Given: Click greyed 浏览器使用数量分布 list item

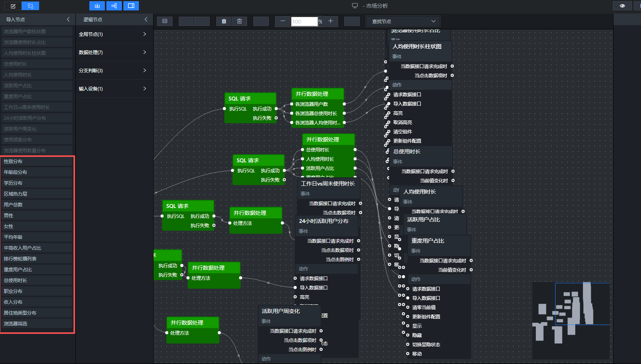Looking at the screenshot, I should click(x=37, y=151).
